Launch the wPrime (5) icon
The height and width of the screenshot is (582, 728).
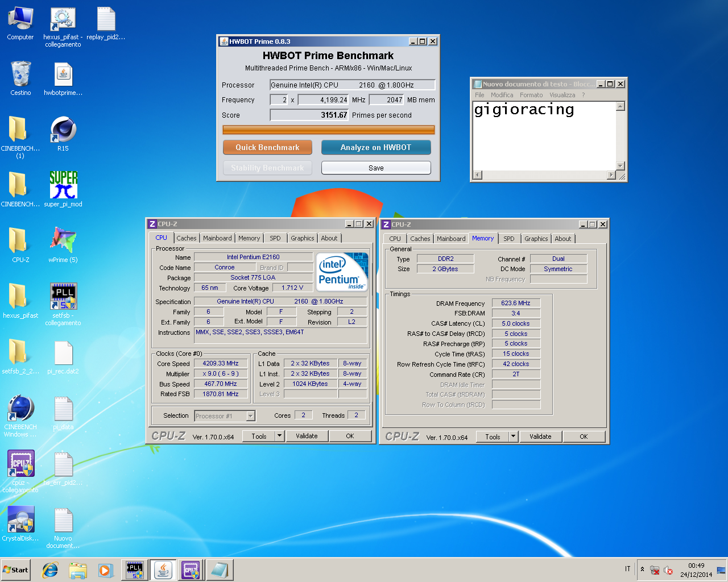click(63, 246)
